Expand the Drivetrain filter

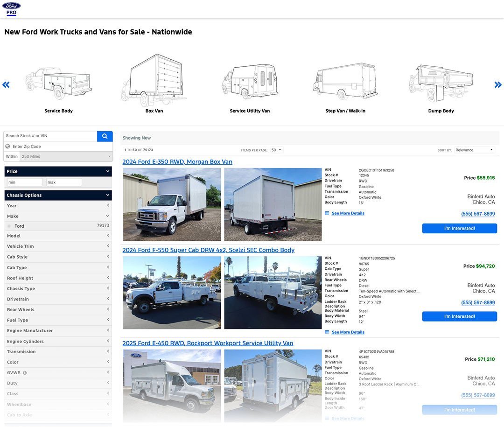pyautogui.click(x=58, y=299)
